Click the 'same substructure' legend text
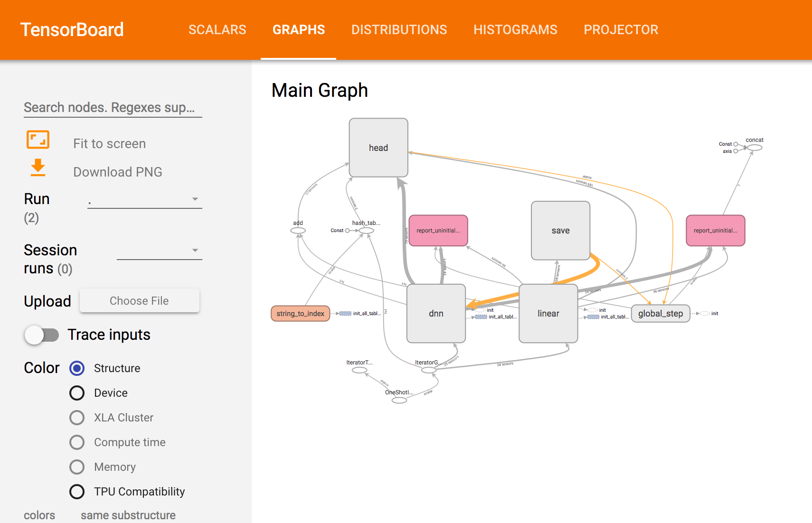This screenshot has width=812, height=523. tap(128, 515)
